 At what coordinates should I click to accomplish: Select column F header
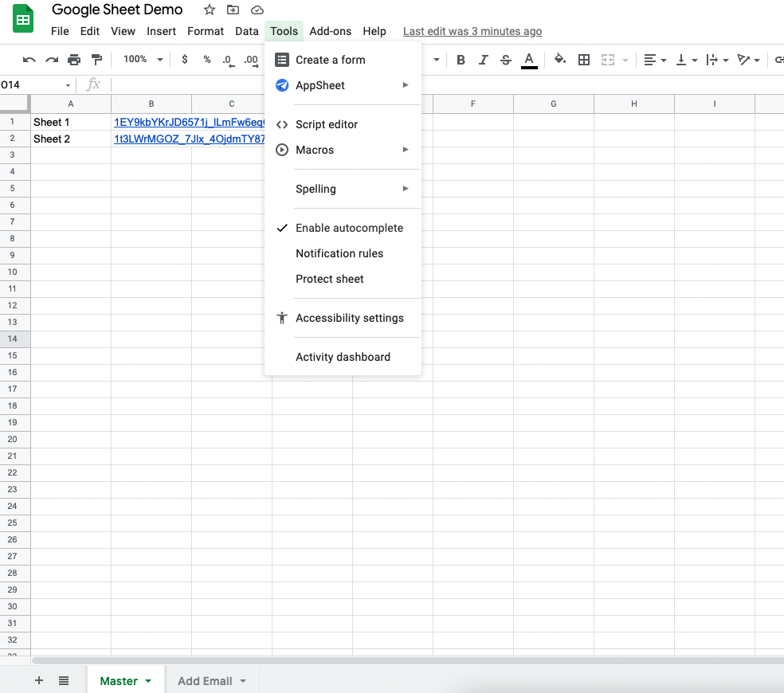473,104
